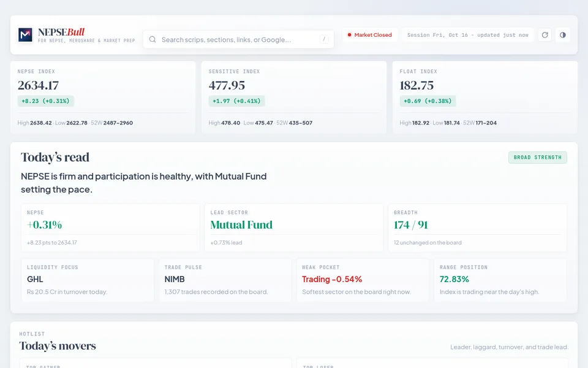
Task: Click the refresh data icon
Action: point(545,35)
